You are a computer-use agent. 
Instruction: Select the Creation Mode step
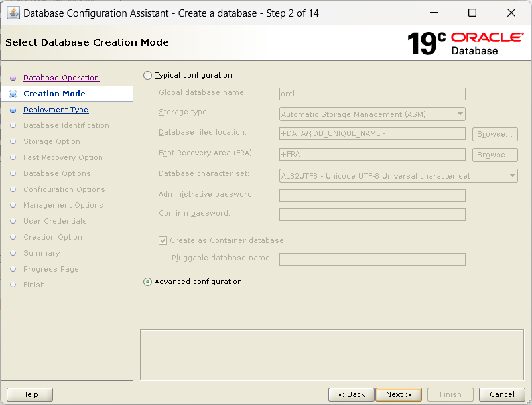click(x=54, y=94)
